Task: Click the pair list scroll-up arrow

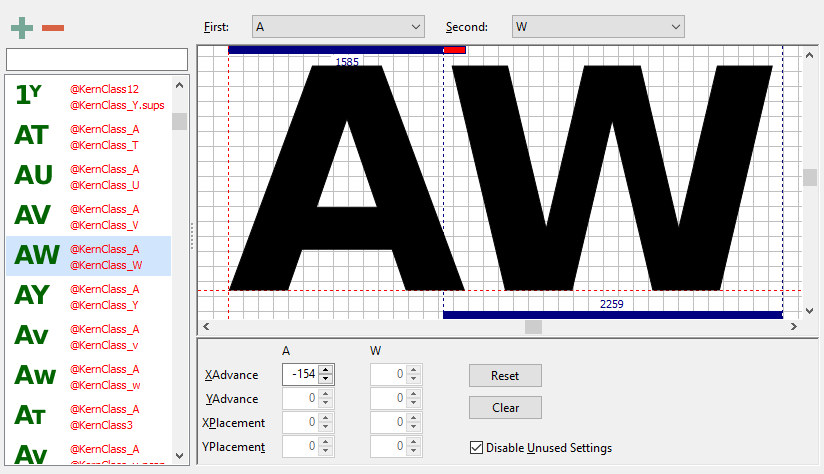Action: tap(179, 85)
